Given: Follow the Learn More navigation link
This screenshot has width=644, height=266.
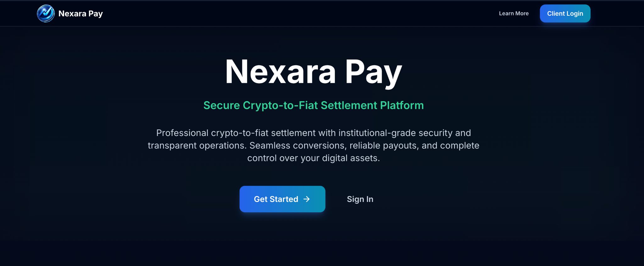Looking at the screenshot, I should point(514,14).
